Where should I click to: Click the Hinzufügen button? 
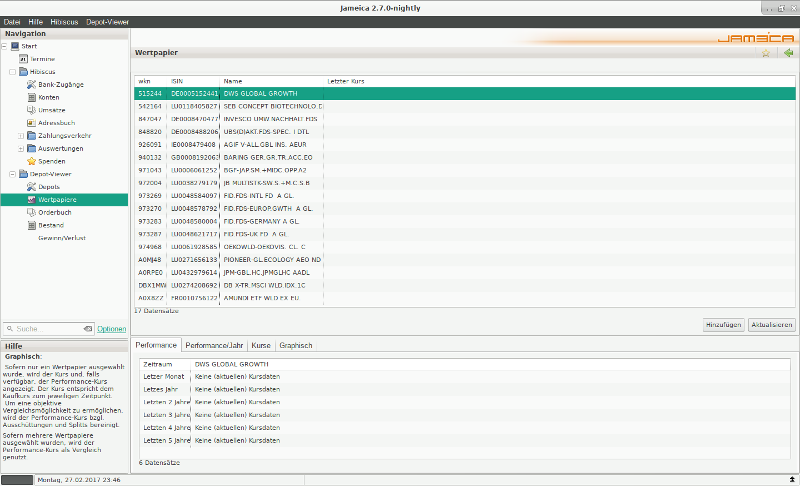coord(723,325)
